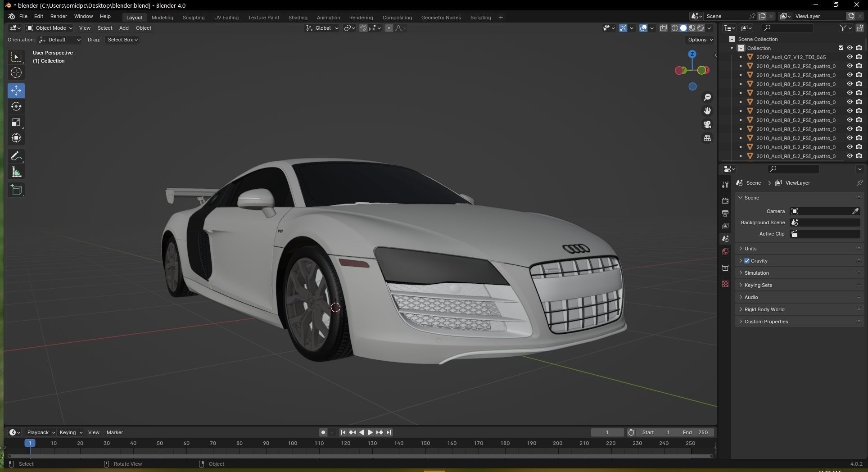Open the Add menu in viewport header

point(124,28)
